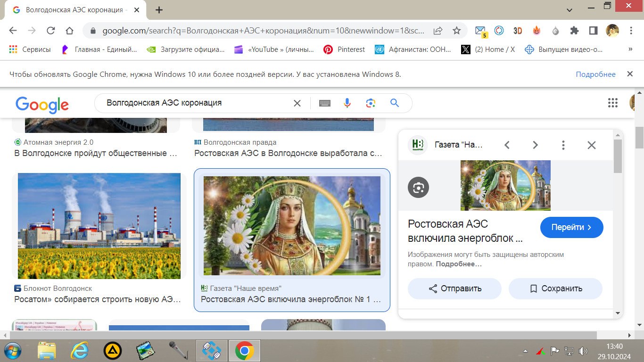
Task: Open the Pinterest bookmark
Action: 344,49
